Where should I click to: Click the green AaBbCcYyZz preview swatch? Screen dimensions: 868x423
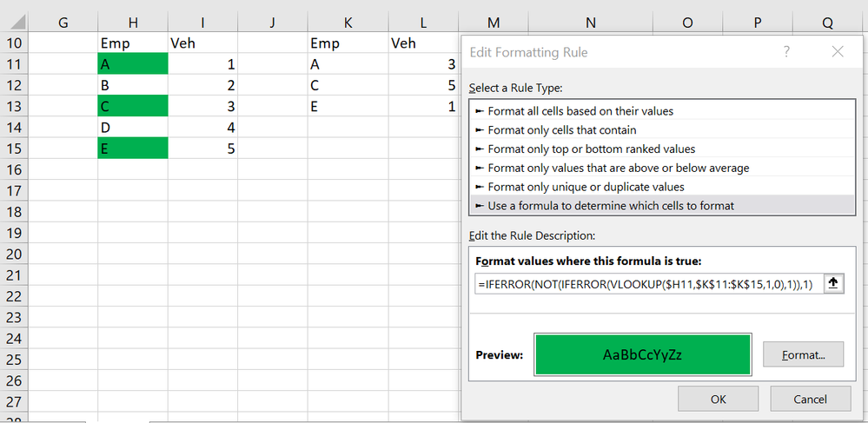(x=643, y=354)
